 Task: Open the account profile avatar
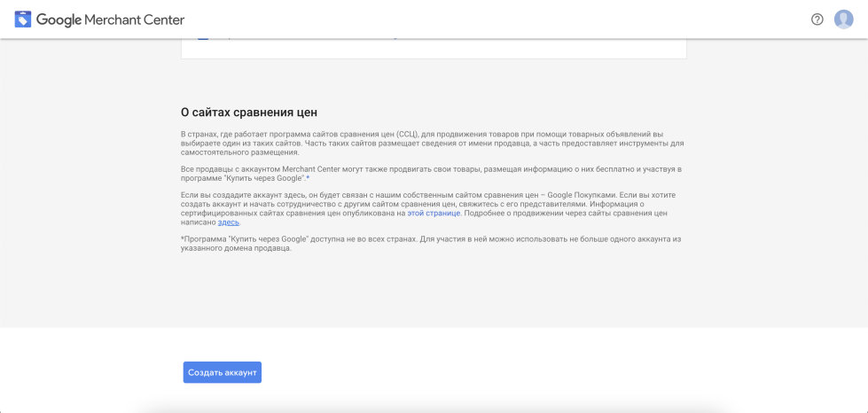click(x=844, y=19)
